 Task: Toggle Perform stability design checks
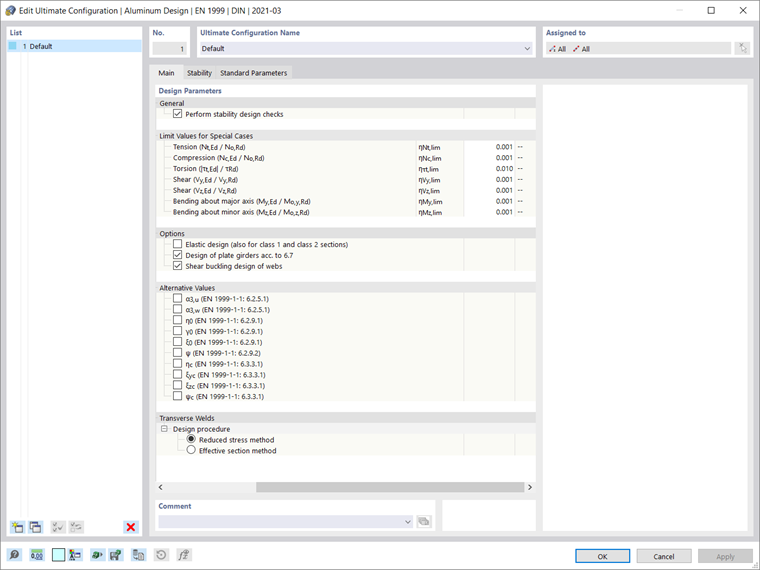pos(177,114)
